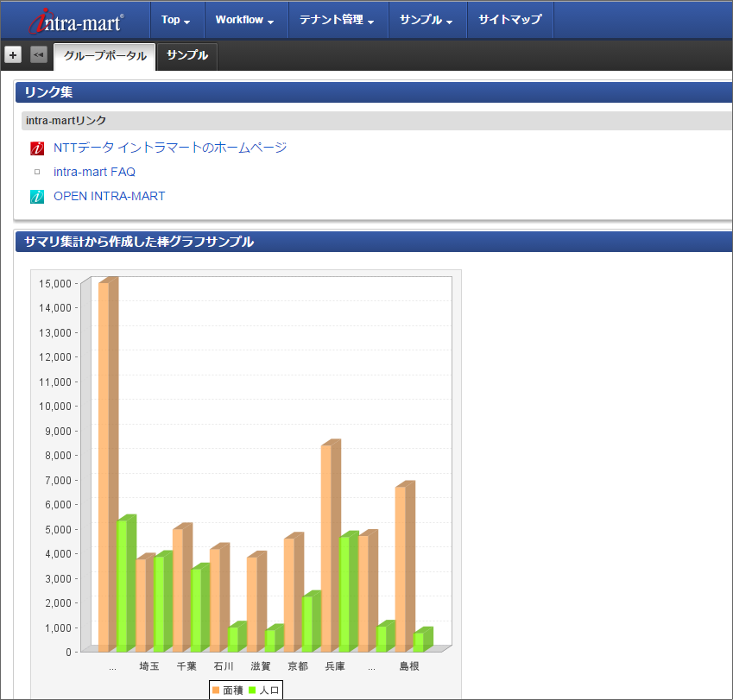Open the テナント管理 dropdown menu

tap(337, 20)
